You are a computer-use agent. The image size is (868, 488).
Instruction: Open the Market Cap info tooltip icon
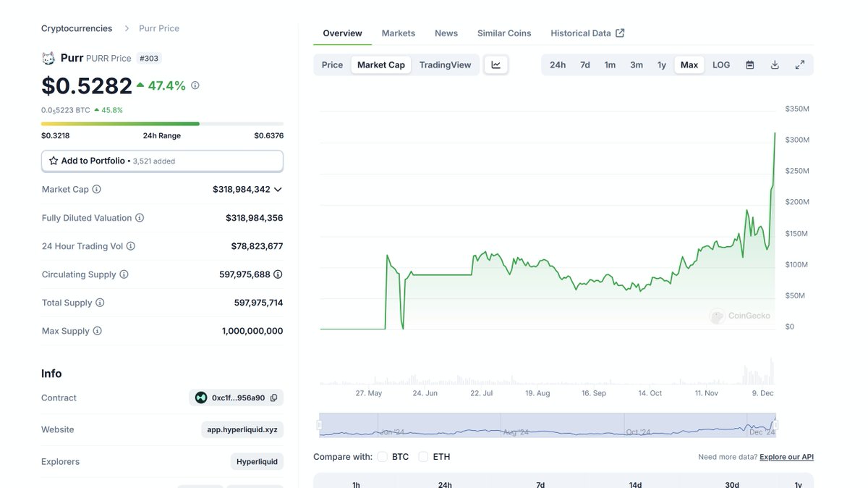click(x=97, y=189)
